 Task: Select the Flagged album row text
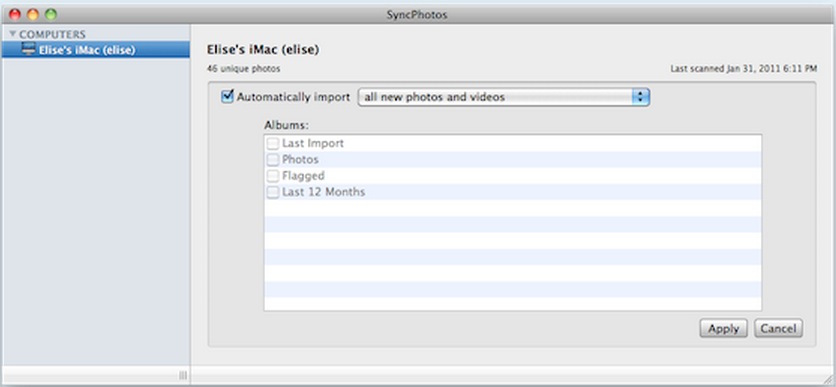click(303, 175)
